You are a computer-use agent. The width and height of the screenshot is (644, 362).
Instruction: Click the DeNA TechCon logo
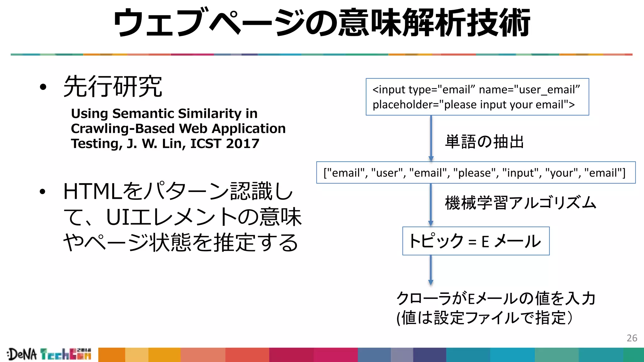pos(49,354)
